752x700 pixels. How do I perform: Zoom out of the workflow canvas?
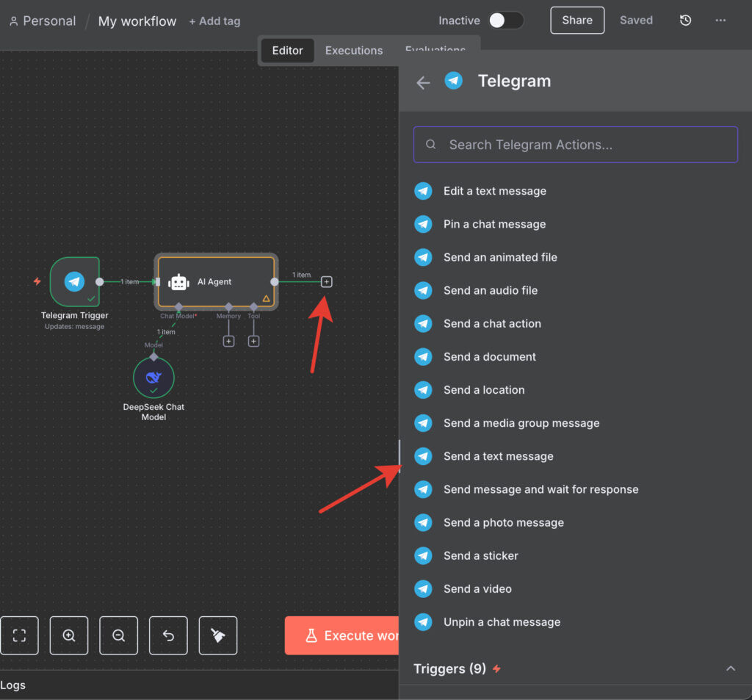coord(118,635)
